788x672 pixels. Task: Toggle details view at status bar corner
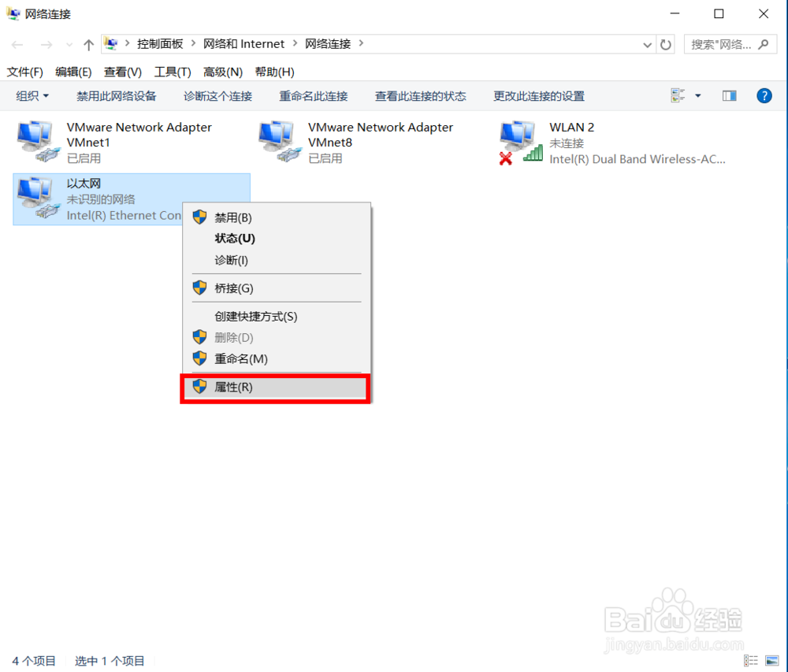click(x=750, y=661)
